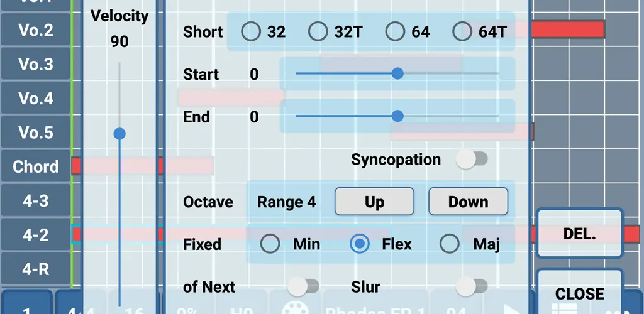
Task: Turn on the of Next toggle
Action: (x=304, y=286)
